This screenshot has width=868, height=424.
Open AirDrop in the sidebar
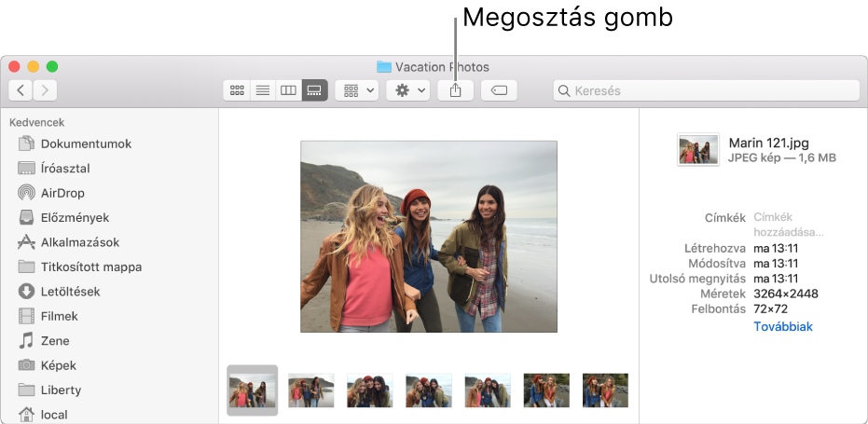point(62,193)
